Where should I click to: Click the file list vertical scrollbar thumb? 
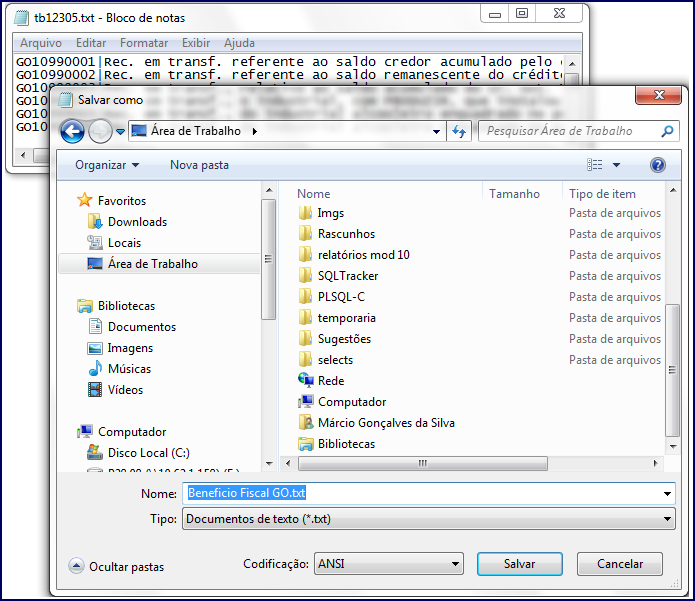point(672,370)
